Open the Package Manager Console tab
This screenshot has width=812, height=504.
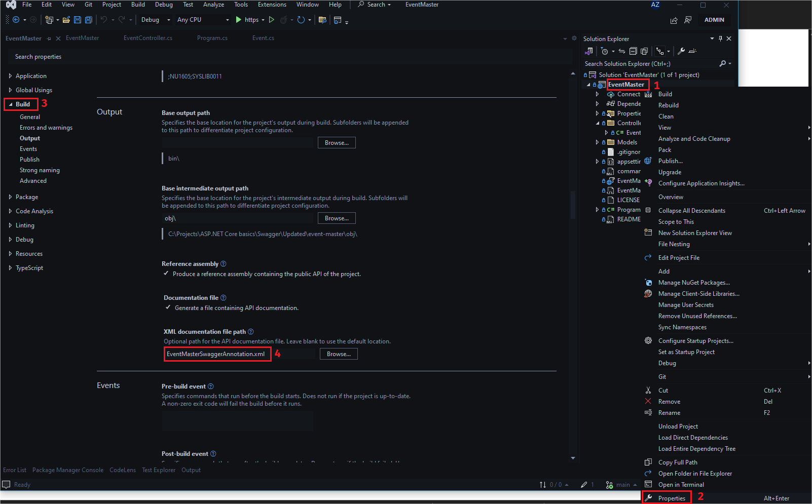(68, 470)
